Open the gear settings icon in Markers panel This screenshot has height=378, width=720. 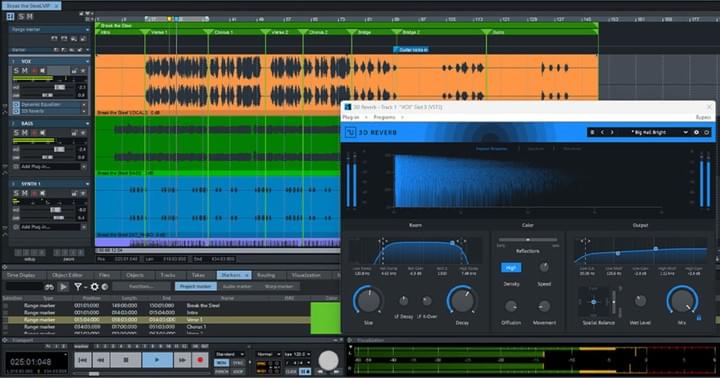click(94, 287)
